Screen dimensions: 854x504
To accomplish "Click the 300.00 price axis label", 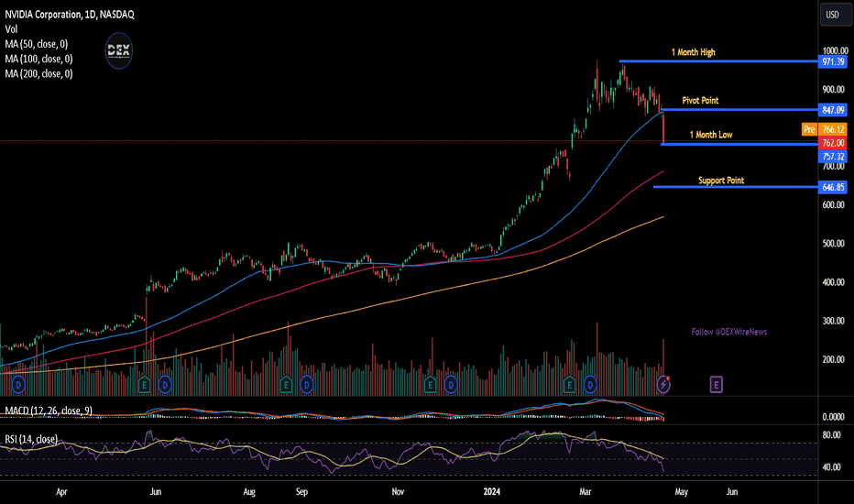I will tap(834, 321).
